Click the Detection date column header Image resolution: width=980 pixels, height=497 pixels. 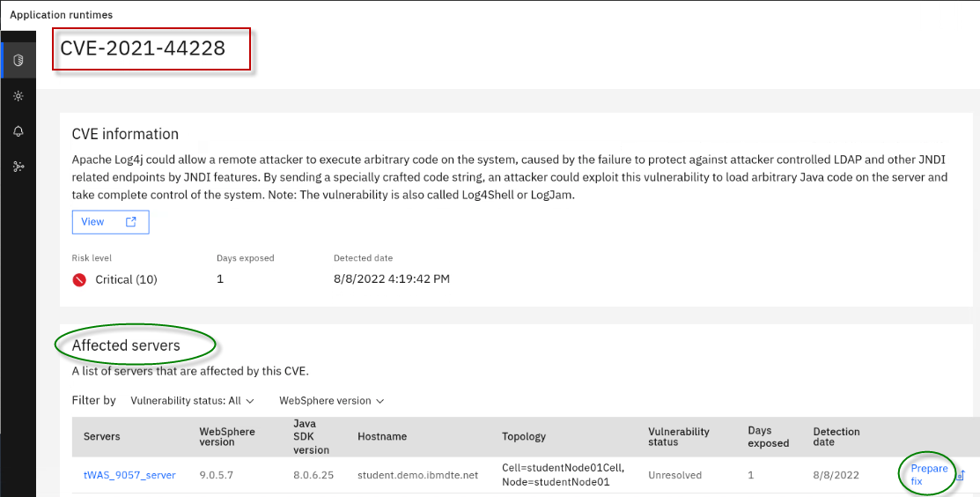point(836,437)
